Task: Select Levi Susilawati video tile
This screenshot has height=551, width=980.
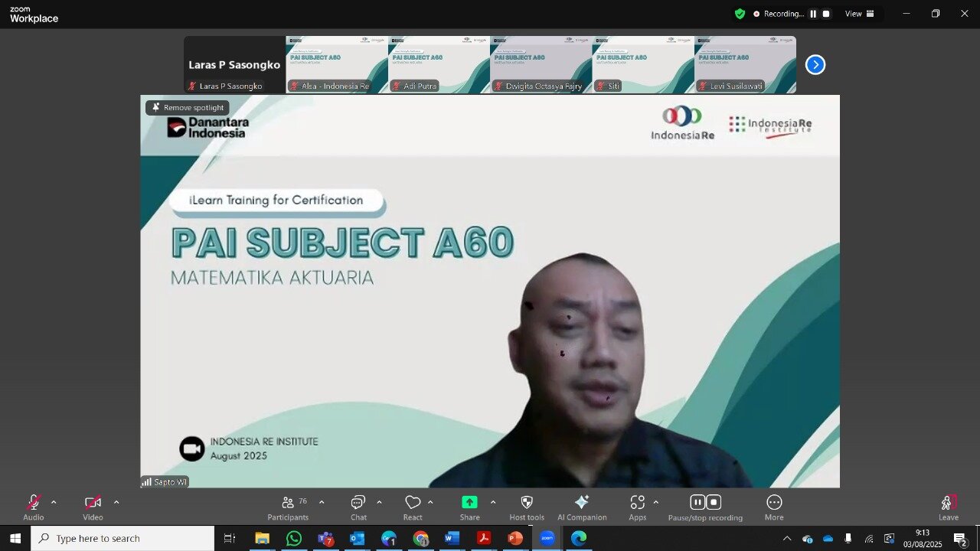Action: [x=745, y=65]
